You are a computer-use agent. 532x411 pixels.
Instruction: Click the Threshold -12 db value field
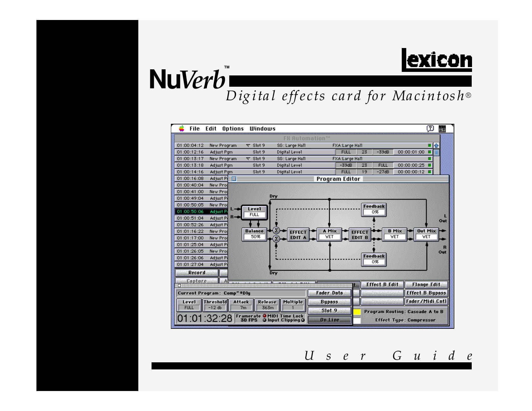pyautogui.click(x=215, y=308)
